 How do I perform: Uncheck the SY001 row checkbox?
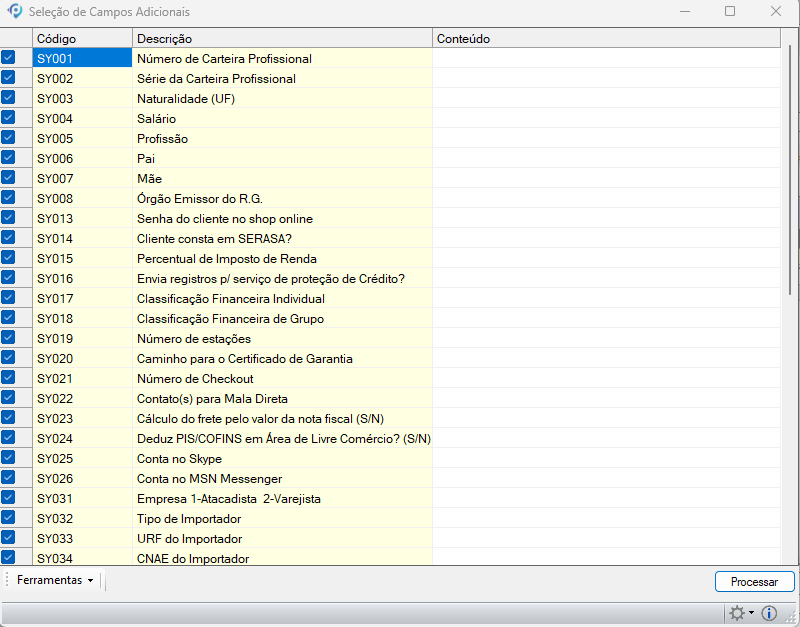click(9, 58)
